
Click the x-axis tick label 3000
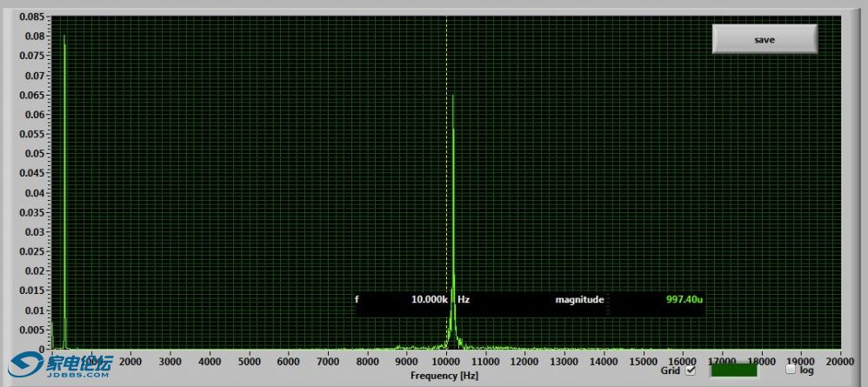(170, 362)
